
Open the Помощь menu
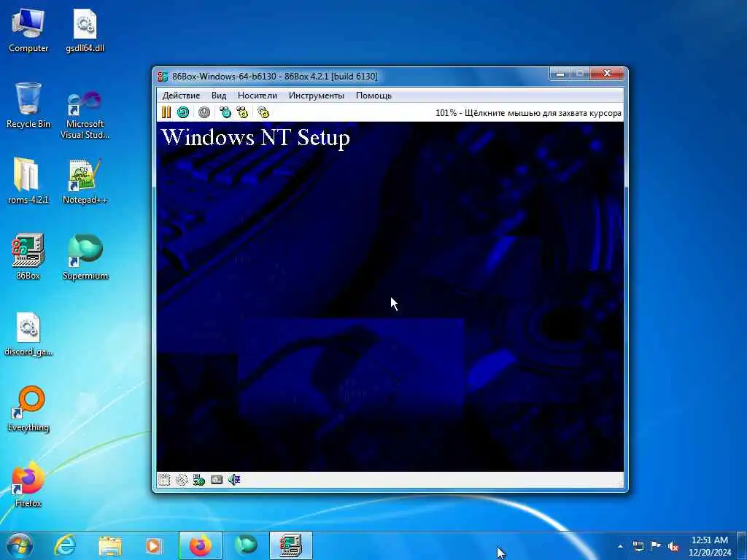click(373, 96)
